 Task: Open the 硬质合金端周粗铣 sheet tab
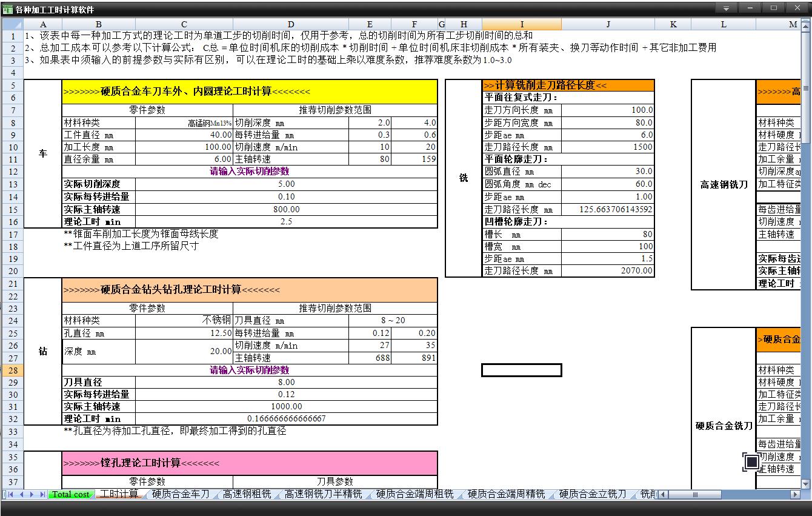tap(414, 494)
